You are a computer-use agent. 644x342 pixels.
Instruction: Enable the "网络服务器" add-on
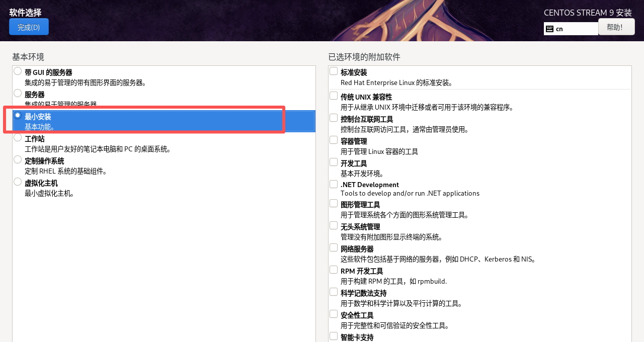333,247
